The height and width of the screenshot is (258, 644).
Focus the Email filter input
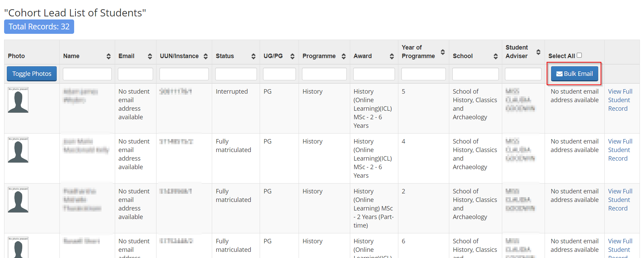[135, 74]
